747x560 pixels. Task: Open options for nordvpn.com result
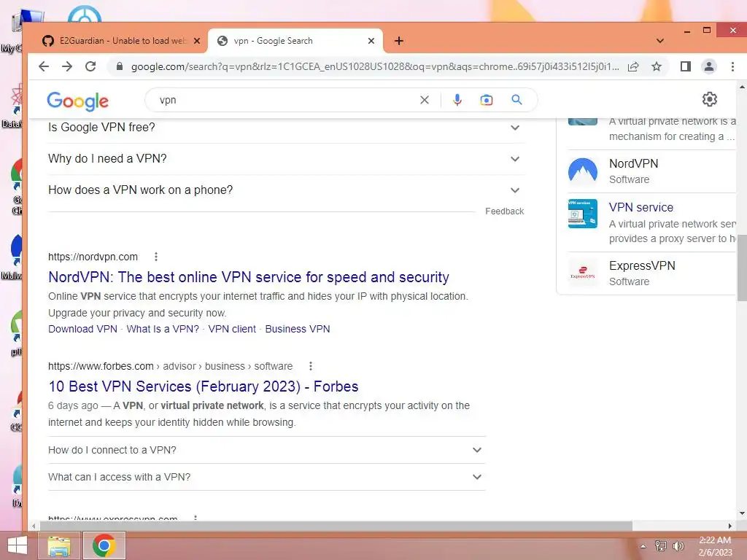pos(156,257)
